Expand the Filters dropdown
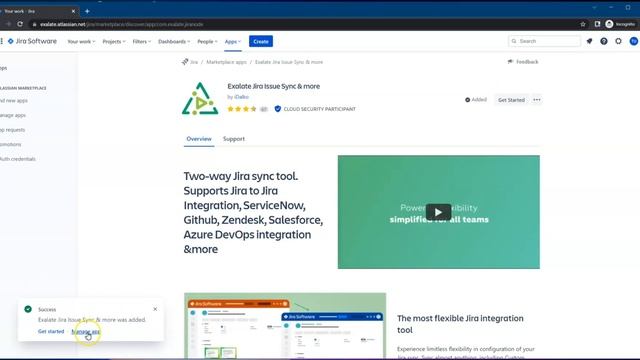The width and height of the screenshot is (640, 360). click(x=142, y=41)
